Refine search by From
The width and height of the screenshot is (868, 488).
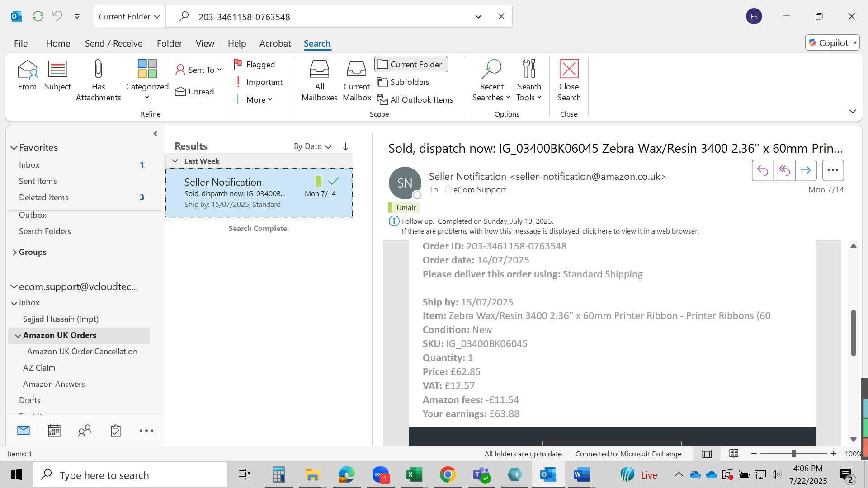[x=27, y=75]
